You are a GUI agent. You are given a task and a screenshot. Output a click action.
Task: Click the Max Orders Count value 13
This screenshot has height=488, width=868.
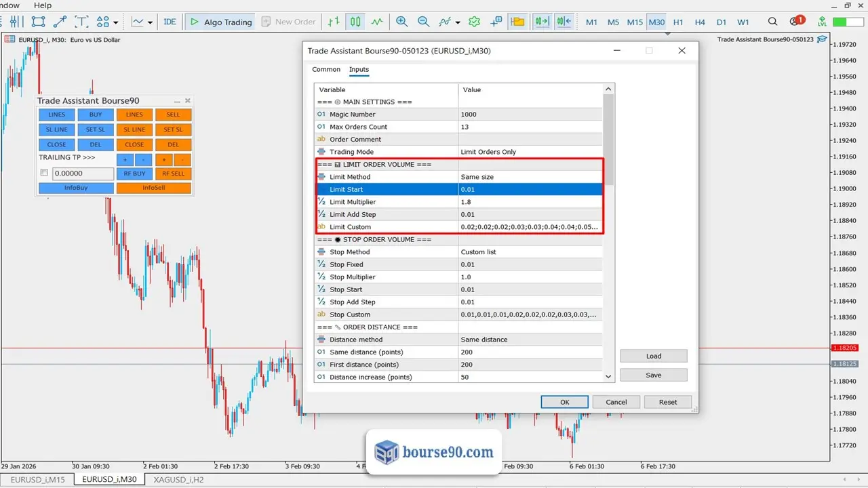[x=530, y=127]
